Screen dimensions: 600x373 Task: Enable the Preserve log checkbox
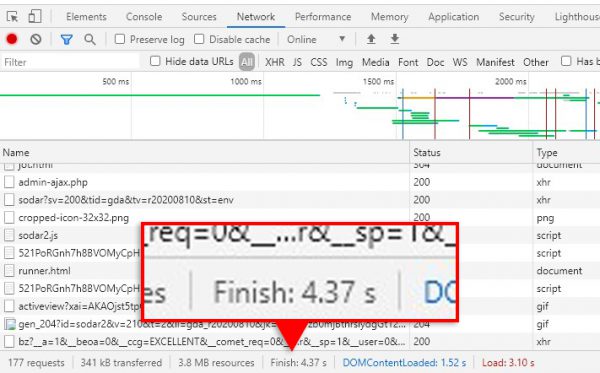[120, 39]
